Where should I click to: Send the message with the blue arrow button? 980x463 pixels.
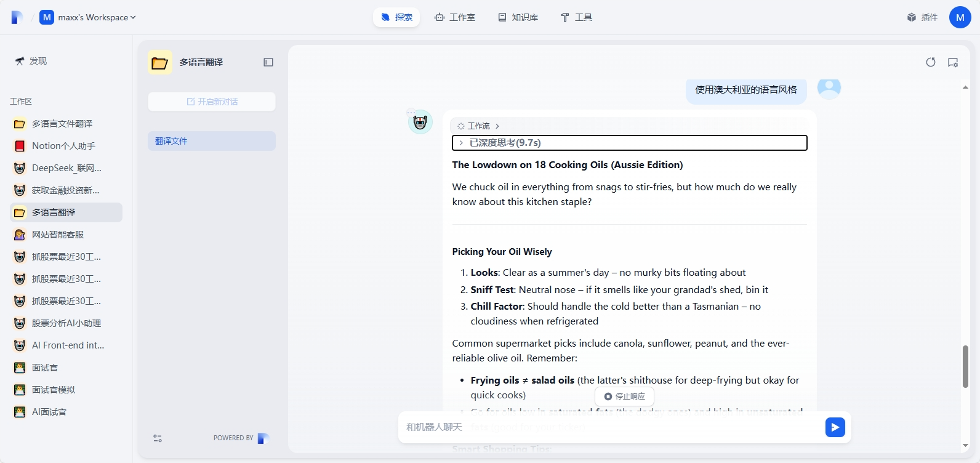(835, 427)
